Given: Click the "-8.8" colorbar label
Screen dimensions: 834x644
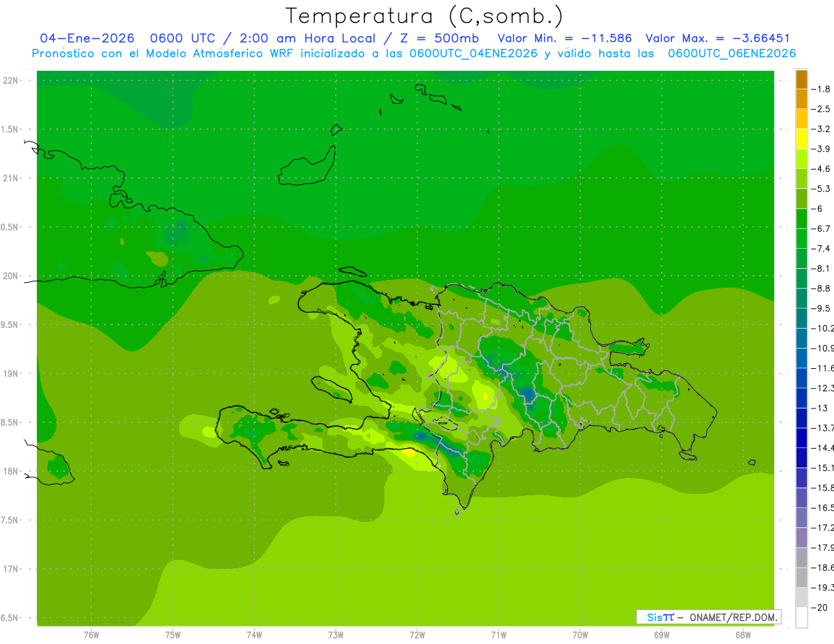Looking at the screenshot, I should 821,288.
